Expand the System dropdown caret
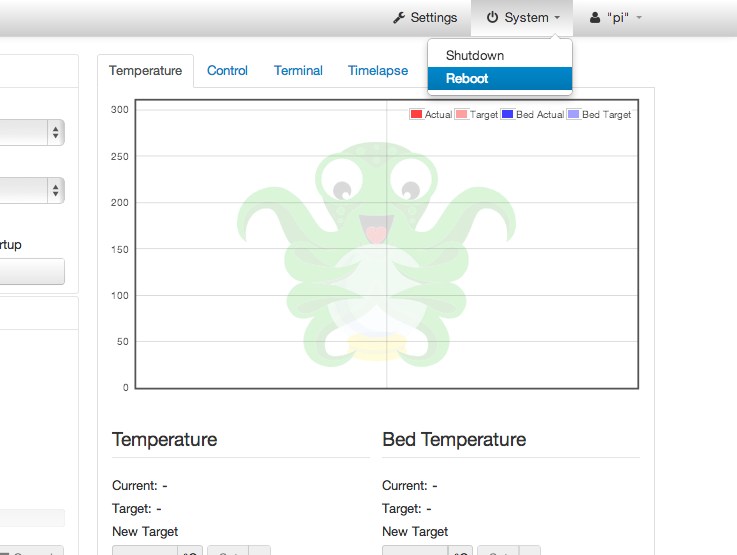Image resolution: width=737 pixels, height=555 pixels. coord(557,18)
